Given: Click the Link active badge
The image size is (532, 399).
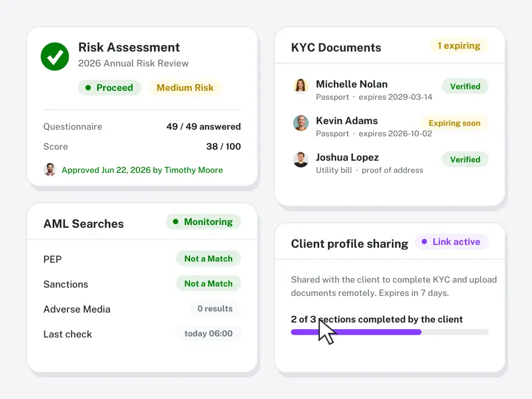Looking at the screenshot, I should (451, 242).
